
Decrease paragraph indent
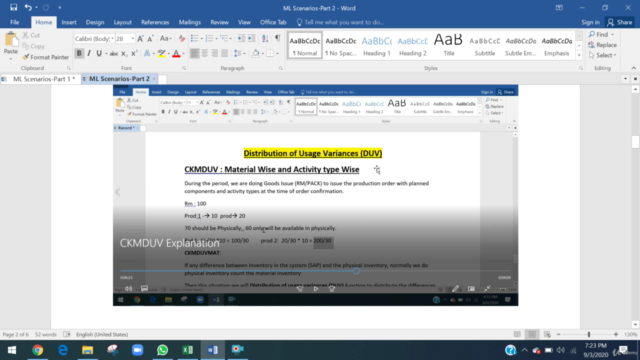[x=241, y=38]
